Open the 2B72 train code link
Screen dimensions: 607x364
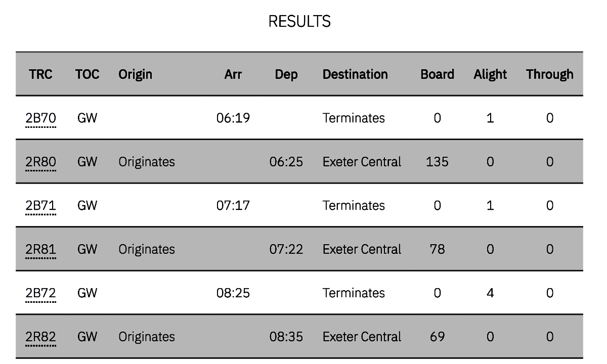click(x=40, y=293)
